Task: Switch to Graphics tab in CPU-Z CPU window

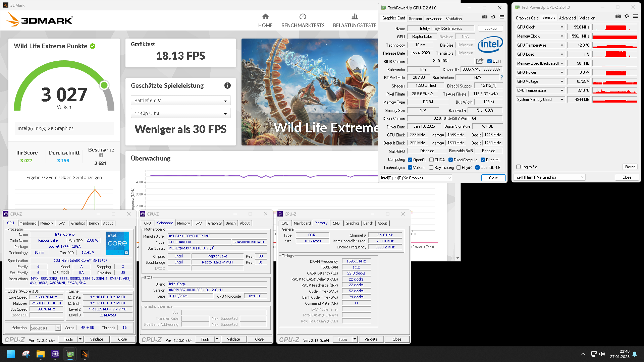Action: (x=78, y=223)
